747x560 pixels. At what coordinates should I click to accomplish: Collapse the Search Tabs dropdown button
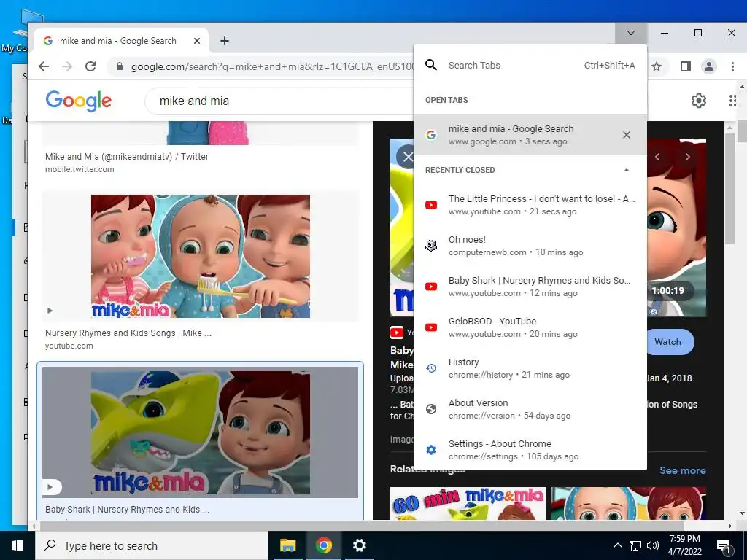631,33
